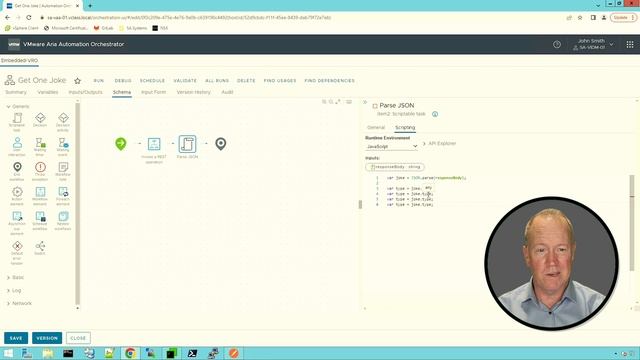This screenshot has width=640, height=360.
Task: Select the Throw exception palette element
Action: point(40,171)
